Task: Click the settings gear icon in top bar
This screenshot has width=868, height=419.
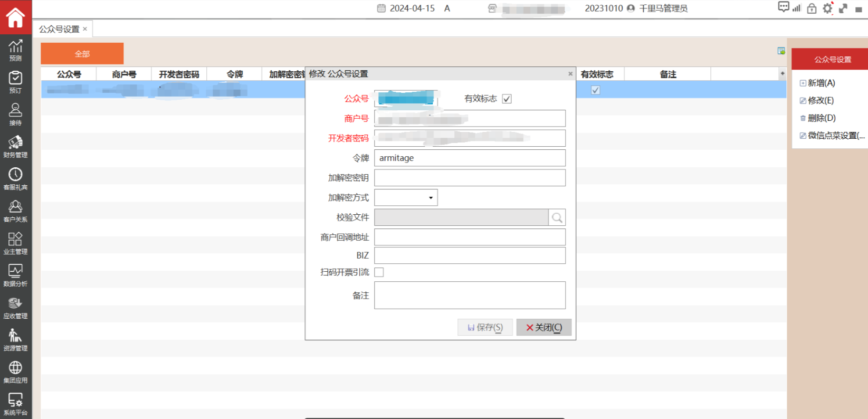Action: 827,8
